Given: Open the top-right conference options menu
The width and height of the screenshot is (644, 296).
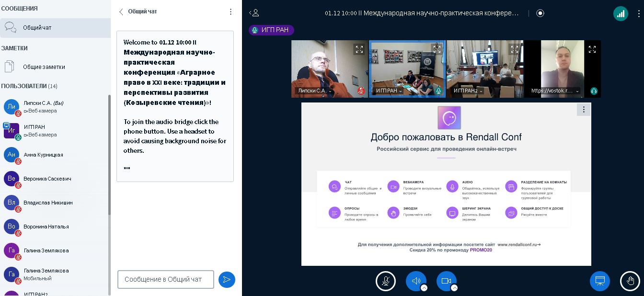Looking at the screenshot, I should click(x=639, y=13).
